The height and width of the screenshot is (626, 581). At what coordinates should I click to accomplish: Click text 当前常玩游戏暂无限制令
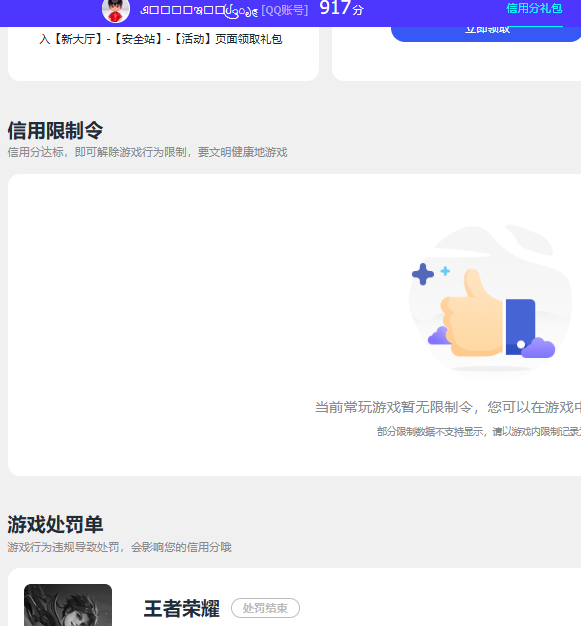[394, 407]
